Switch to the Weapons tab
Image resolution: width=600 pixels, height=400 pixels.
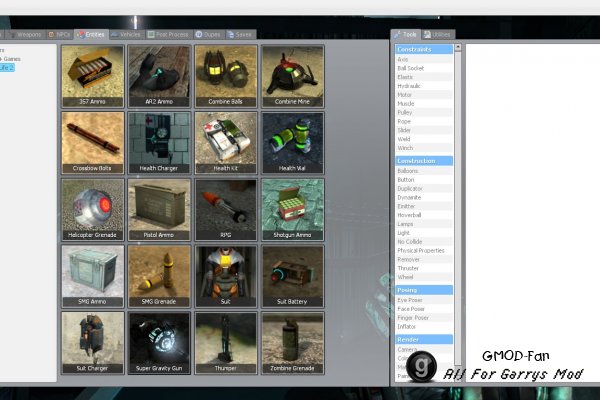point(25,34)
